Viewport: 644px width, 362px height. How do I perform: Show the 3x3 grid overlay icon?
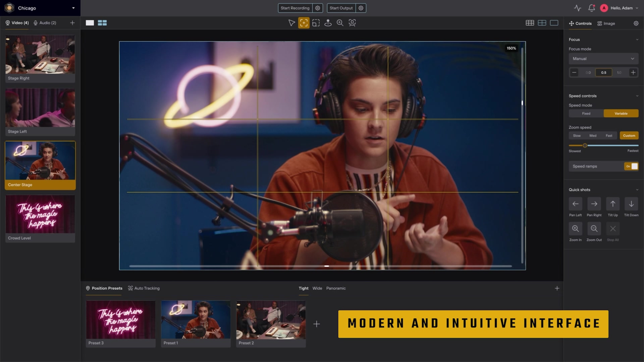click(x=530, y=23)
